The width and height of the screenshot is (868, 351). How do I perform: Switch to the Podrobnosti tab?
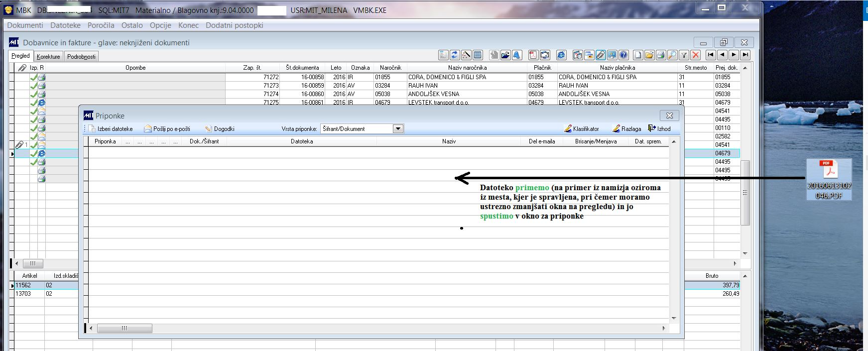pos(81,57)
